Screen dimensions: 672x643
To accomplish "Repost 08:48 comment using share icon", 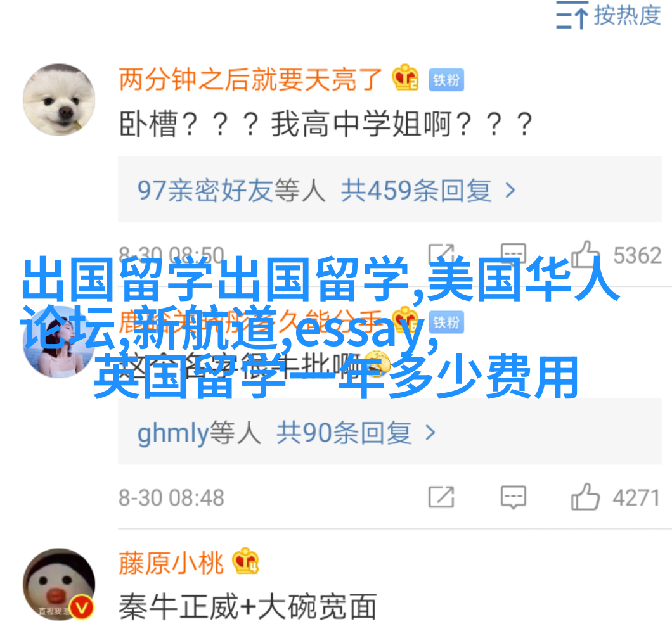I will point(441,497).
